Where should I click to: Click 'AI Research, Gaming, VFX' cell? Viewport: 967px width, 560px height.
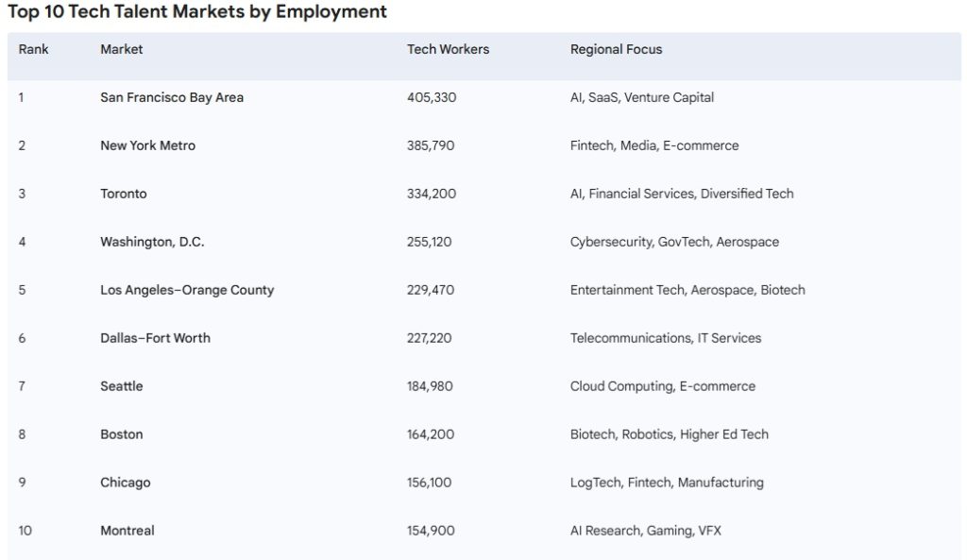(x=646, y=531)
